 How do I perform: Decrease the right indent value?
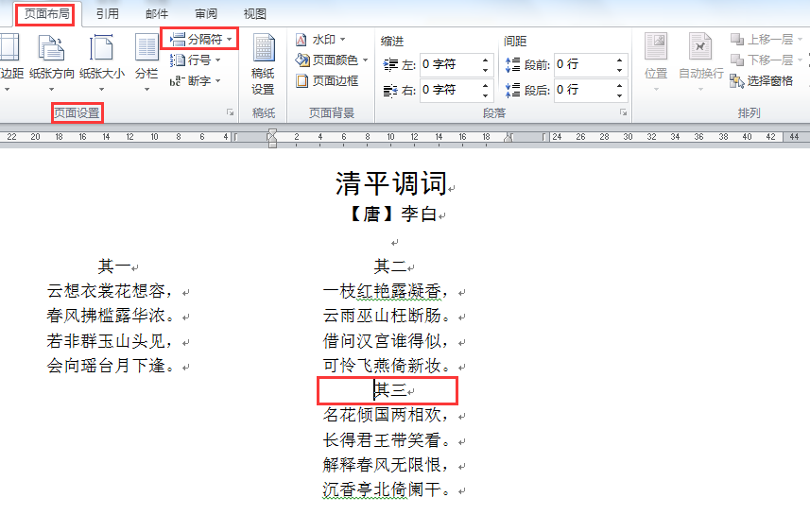click(485, 95)
